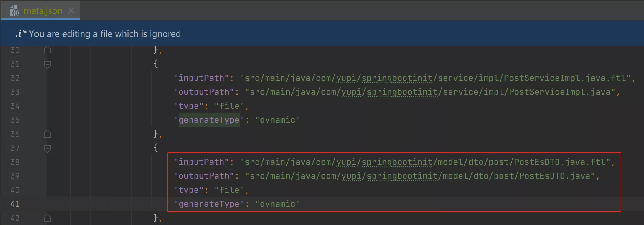Viewport: 644px width, 225px height.
Task: Click line number 38 in the gutter
Action: click(15, 162)
